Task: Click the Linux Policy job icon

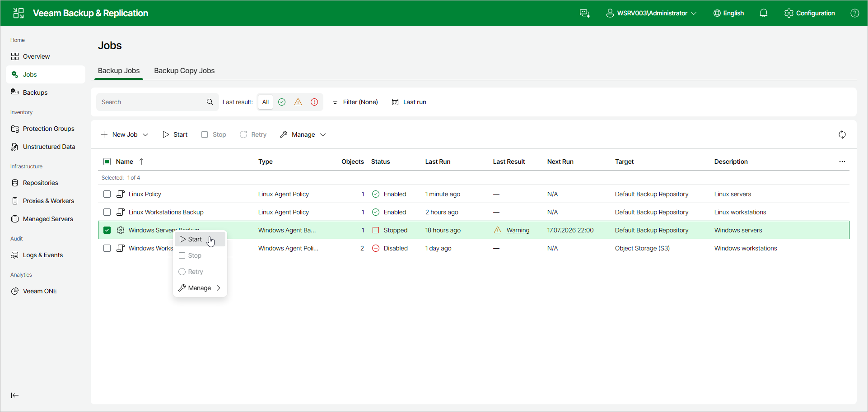Action: pos(121,194)
